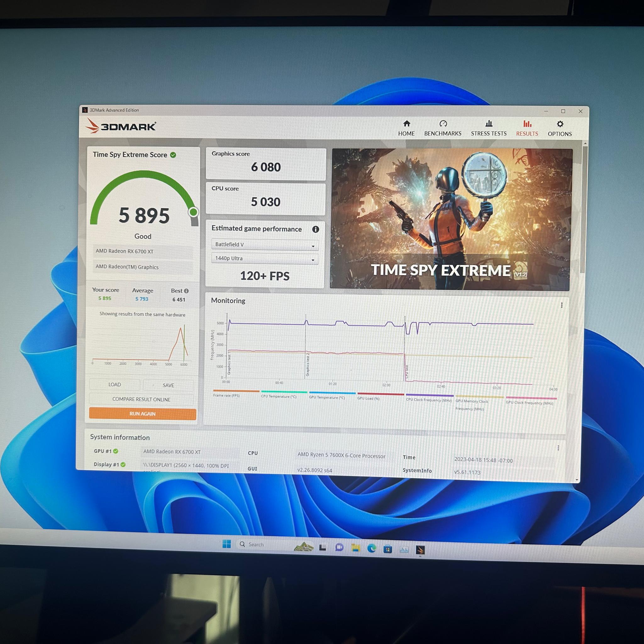The image size is (644, 644).
Task: Launch Microsoft Edge from the taskbar
Action: (x=372, y=548)
